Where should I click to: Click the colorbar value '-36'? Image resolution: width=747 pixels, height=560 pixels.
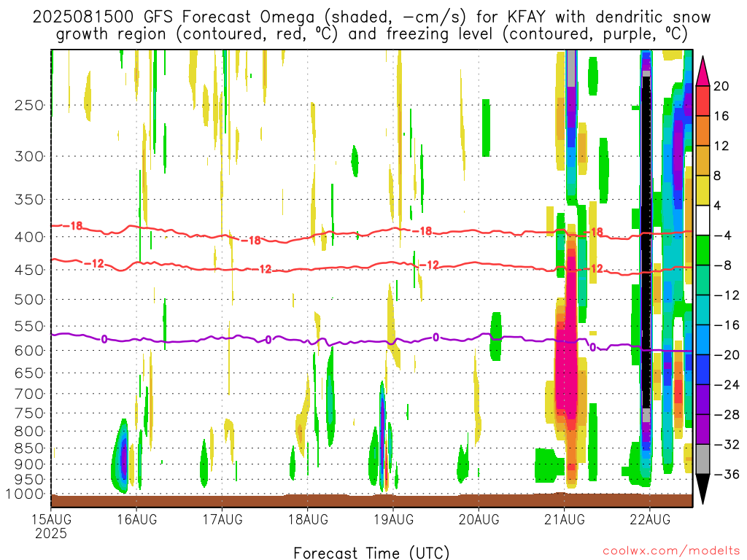pyautogui.click(x=727, y=475)
